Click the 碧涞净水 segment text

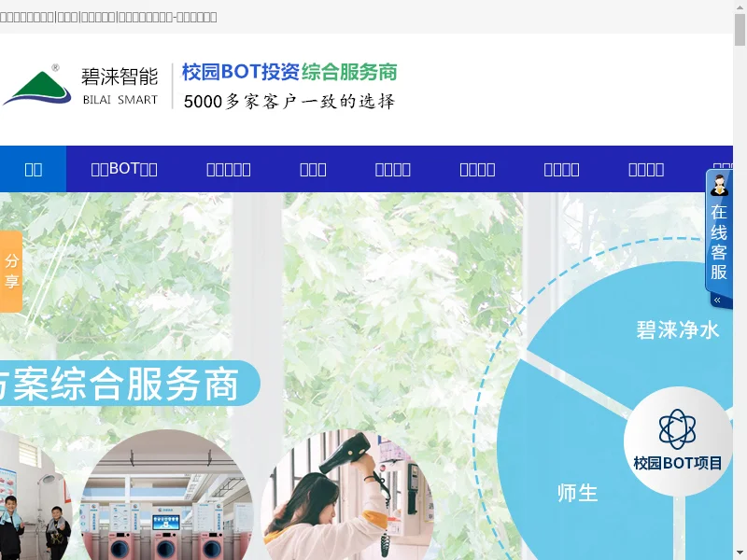click(678, 330)
